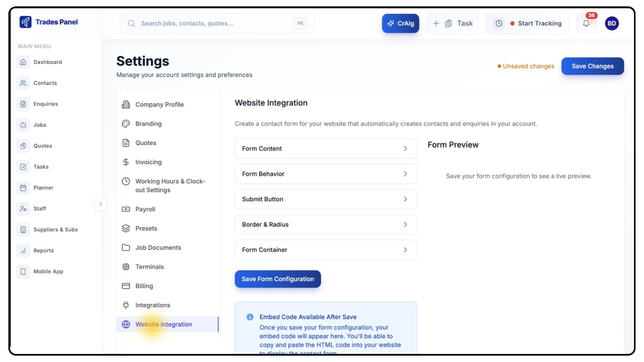Viewport: 644px width, 362px height.
Task: Collapse the main sidebar with chevron
Action: 101,204
